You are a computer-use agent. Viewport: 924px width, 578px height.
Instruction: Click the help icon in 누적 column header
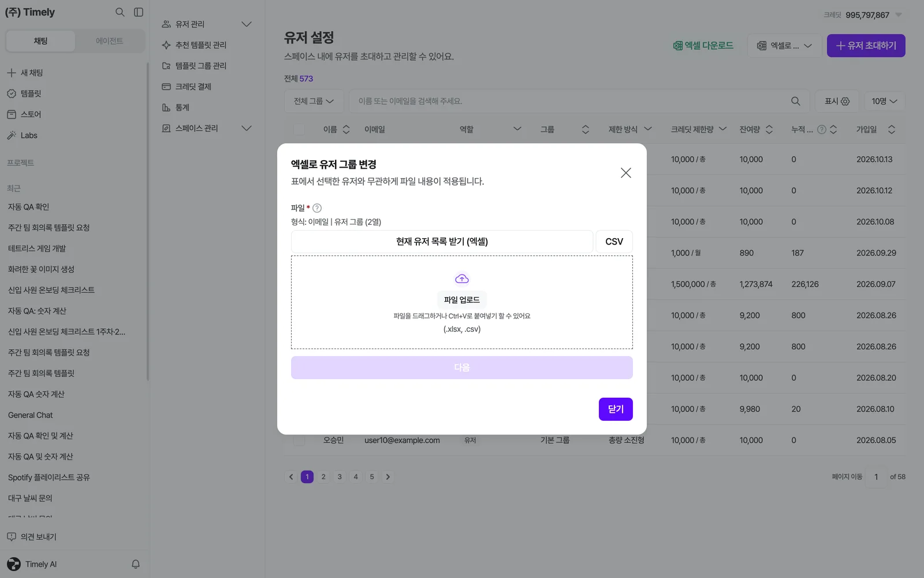[822, 129]
